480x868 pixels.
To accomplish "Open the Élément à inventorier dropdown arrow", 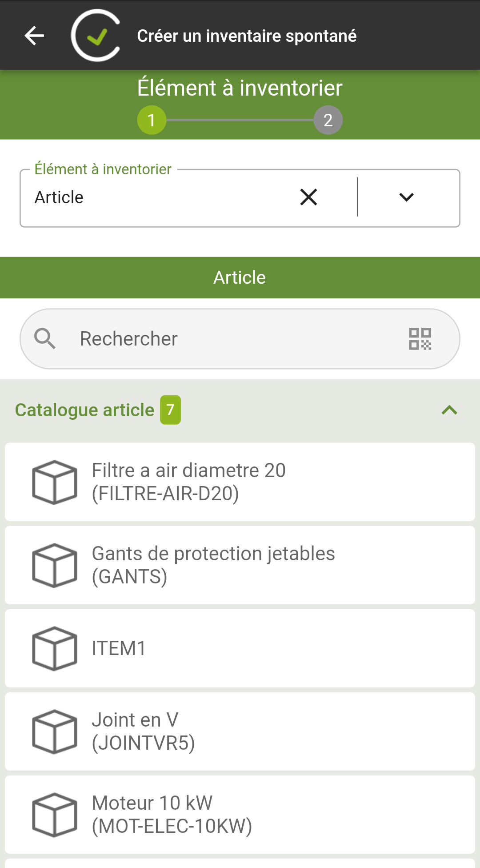I will tap(406, 197).
